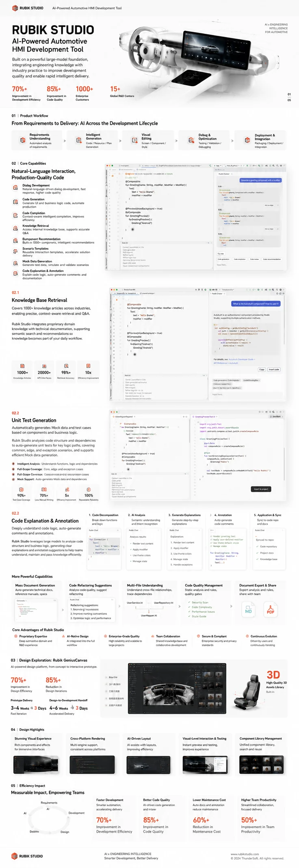The width and height of the screenshot is (299, 868).
Task: Click the Project docs sync check mark
Action: pos(257,553)
